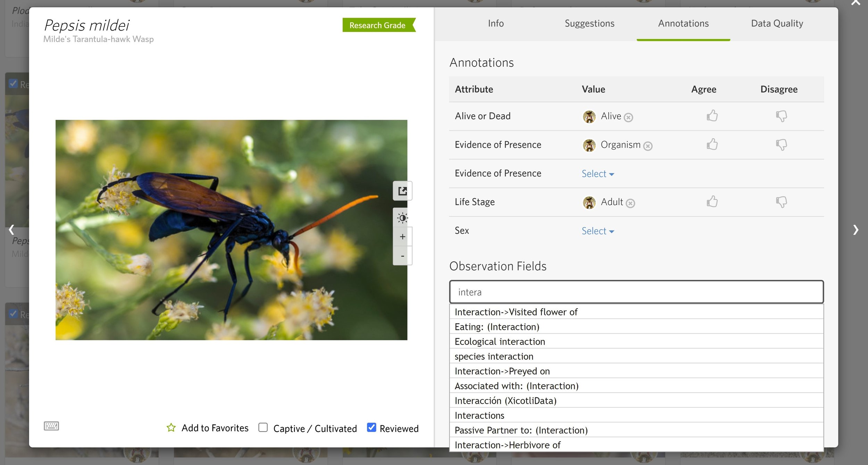Open photo in new window icon
The width and height of the screenshot is (868, 465).
click(402, 191)
